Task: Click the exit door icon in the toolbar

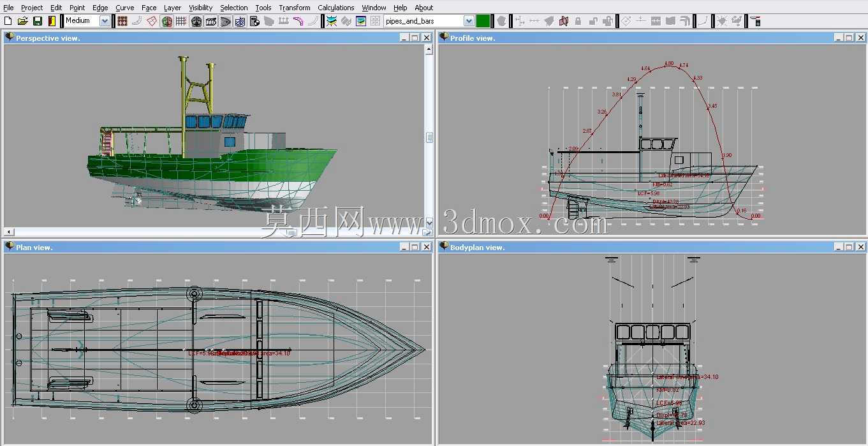Action: 52,21
